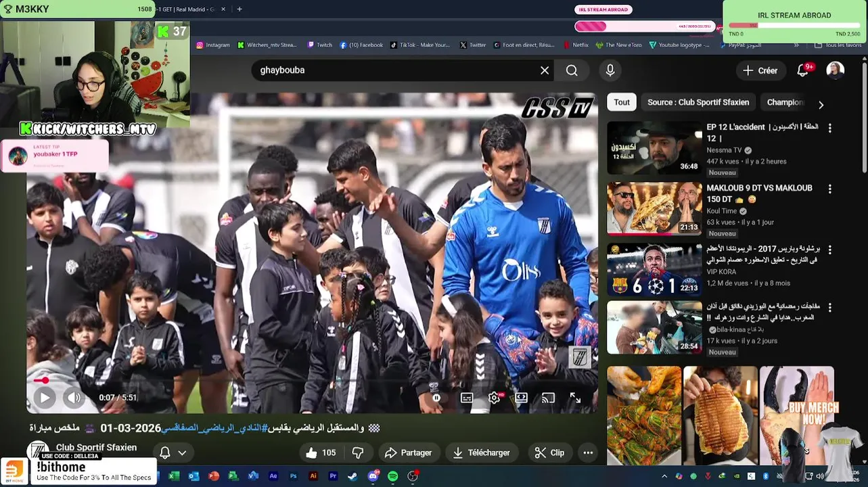Select Source : Club Sportif Sfaxien chip
This screenshot has height=487, width=868.
[698, 102]
